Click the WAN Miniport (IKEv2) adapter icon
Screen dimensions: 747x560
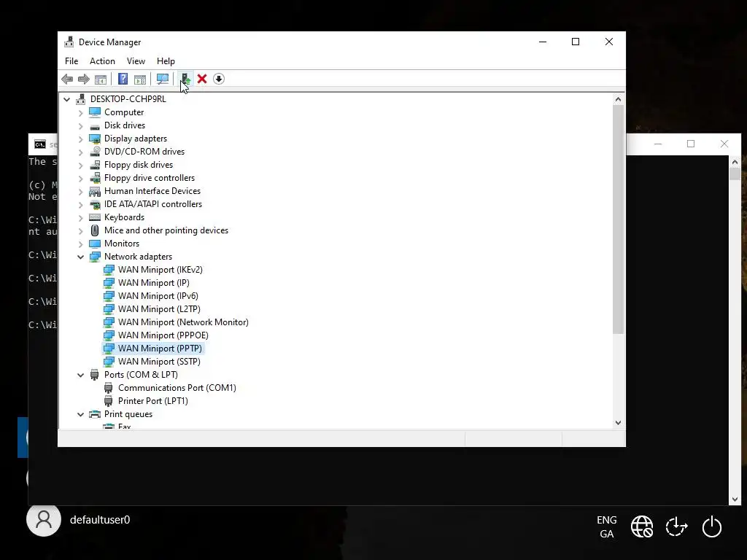pyautogui.click(x=109, y=270)
